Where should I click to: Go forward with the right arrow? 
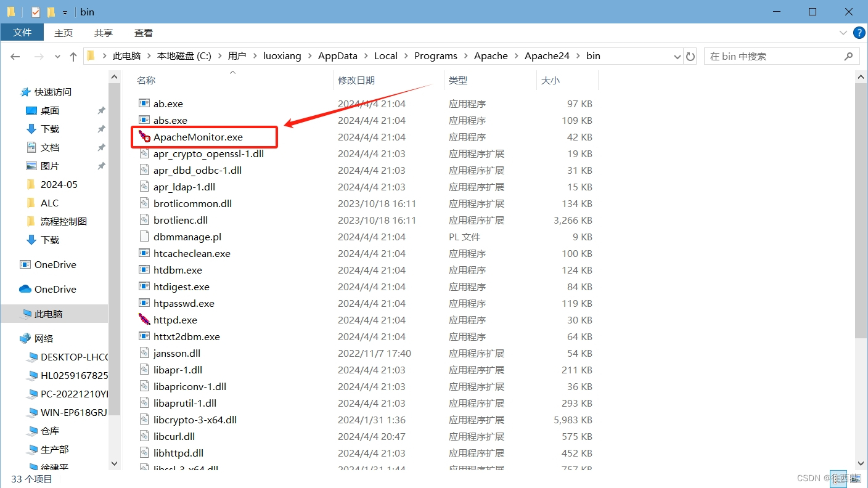pyautogui.click(x=39, y=56)
